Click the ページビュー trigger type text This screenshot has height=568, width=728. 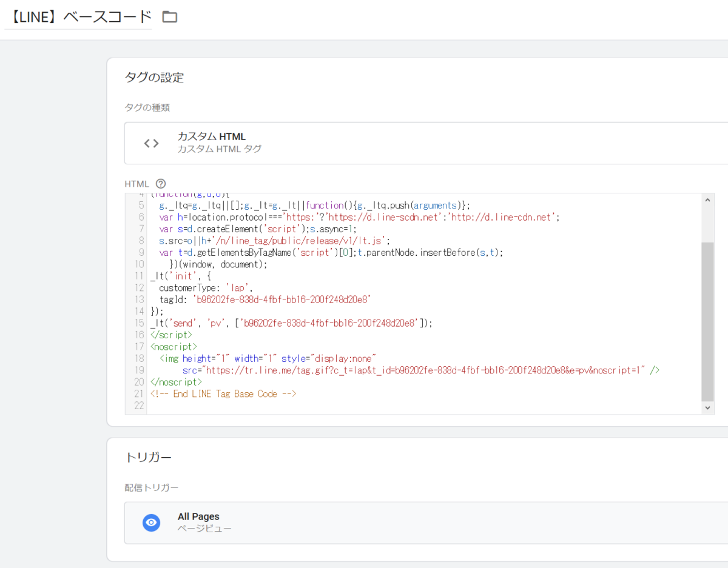coord(204,529)
